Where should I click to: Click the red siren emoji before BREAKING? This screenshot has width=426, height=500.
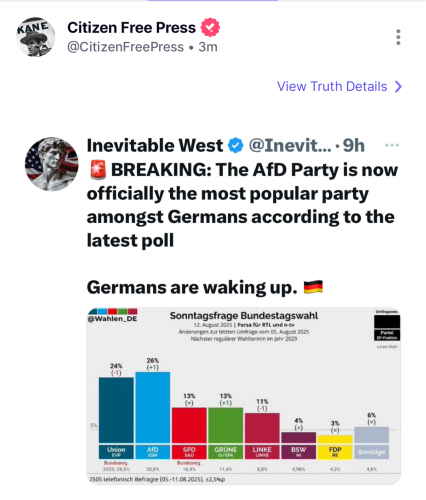coord(98,169)
